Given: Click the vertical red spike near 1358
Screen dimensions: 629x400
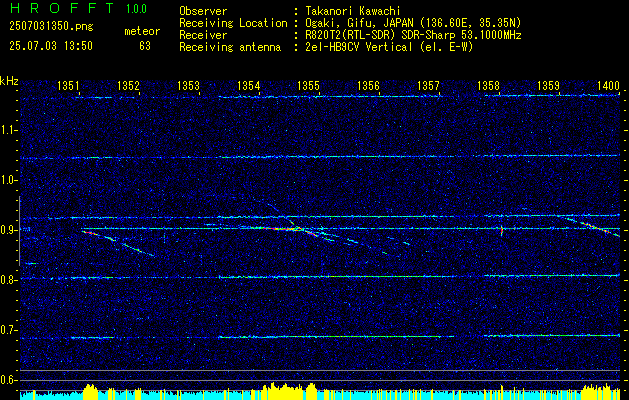Looking at the screenshot, I should [x=501, y=230].
